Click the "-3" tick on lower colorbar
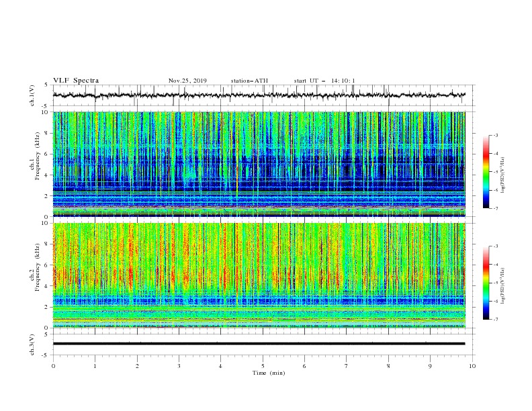This screenshot has width=532, height=411. coord(496,246)
